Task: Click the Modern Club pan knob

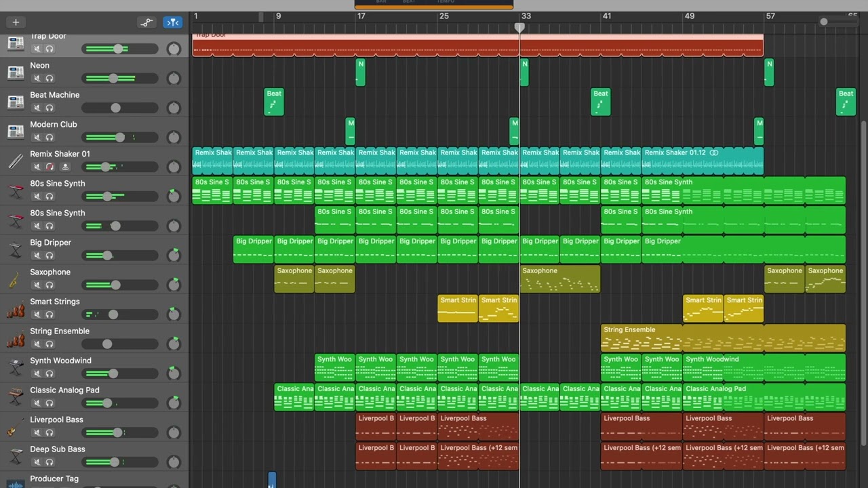Action: (174, 138)
